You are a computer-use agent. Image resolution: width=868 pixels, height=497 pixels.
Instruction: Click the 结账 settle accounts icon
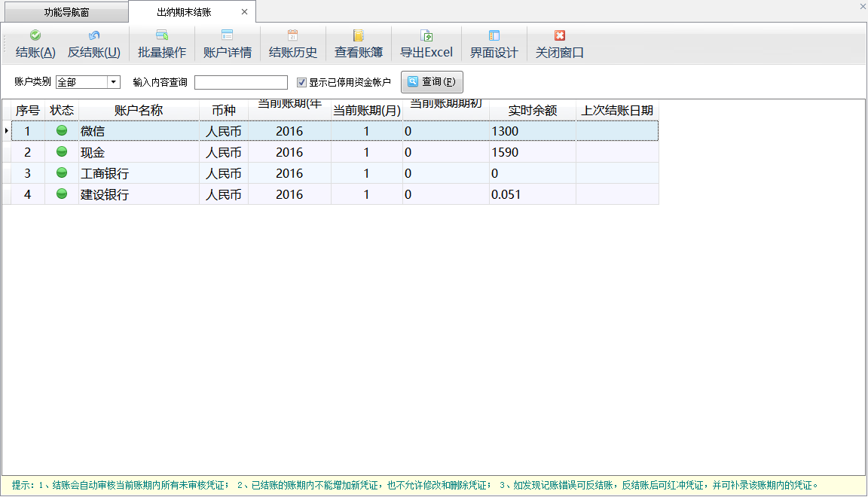coord(35,35)
